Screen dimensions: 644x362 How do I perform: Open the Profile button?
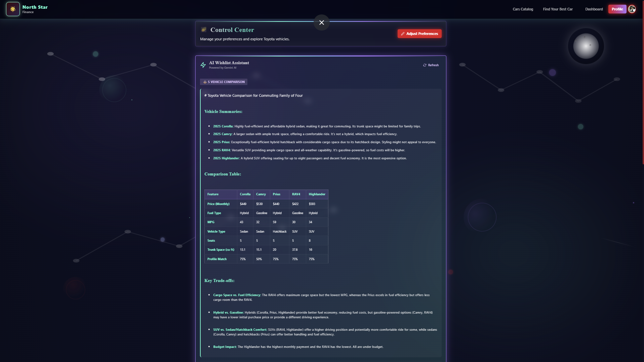(x=617, y=9)
